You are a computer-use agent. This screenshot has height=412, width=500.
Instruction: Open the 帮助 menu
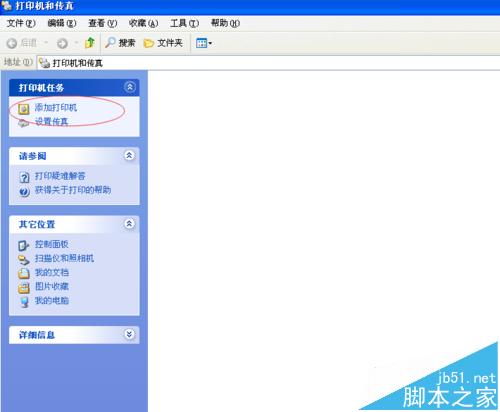(x=225, y=23)
